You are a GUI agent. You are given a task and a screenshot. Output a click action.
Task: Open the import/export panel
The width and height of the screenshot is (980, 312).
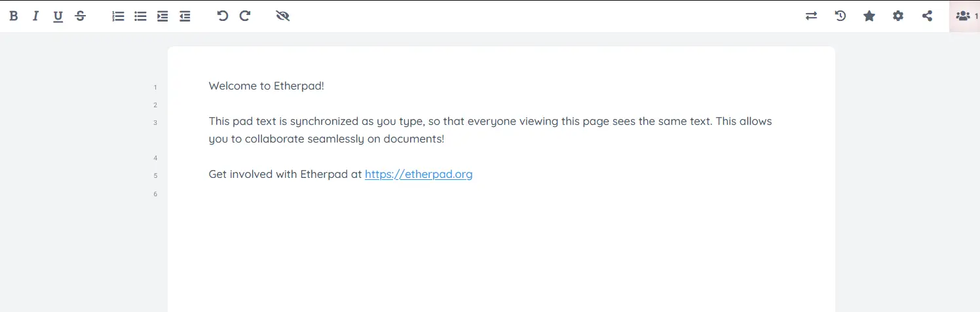pos(812,16)
